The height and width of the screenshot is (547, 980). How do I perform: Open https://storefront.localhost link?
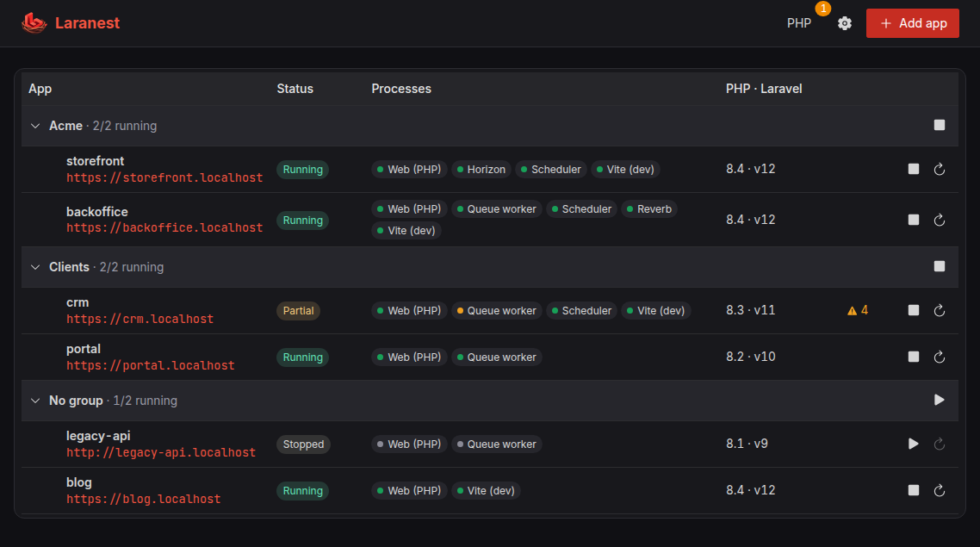164,177
